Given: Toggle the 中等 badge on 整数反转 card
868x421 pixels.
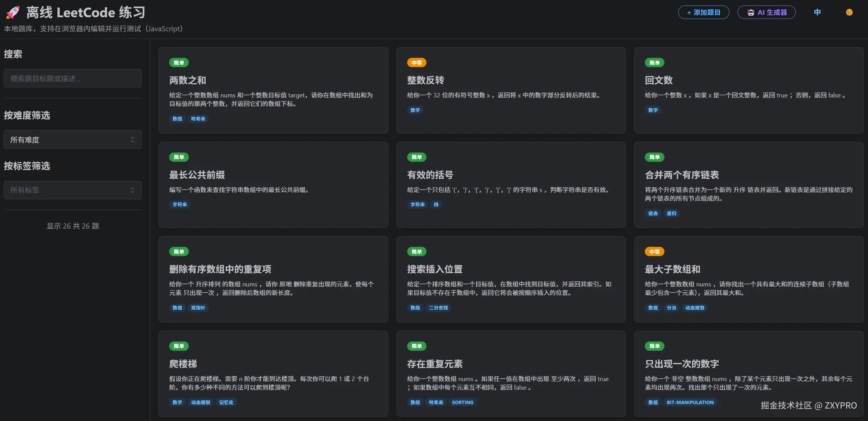Looking at the screenshot, I should click(x=417, y=62).
